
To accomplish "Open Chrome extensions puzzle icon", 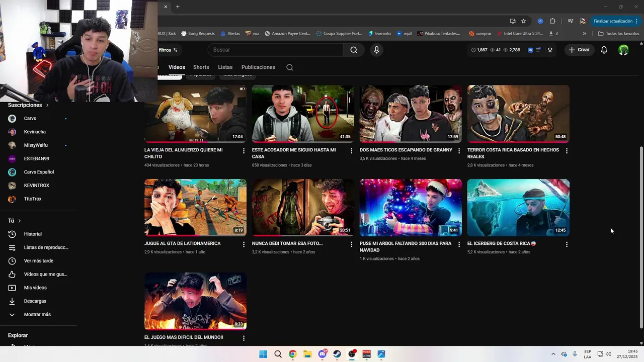I will coord(552,21).
